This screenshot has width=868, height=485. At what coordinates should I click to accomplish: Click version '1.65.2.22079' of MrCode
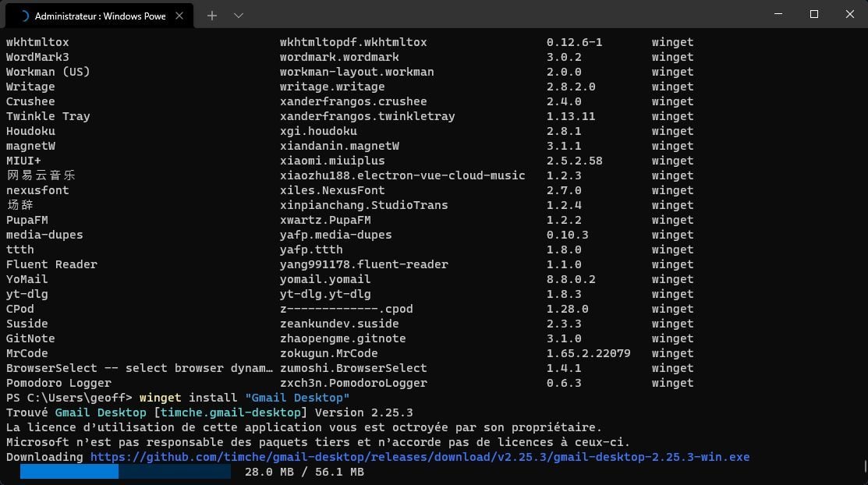pyautogui.click(x=589, y=353)
